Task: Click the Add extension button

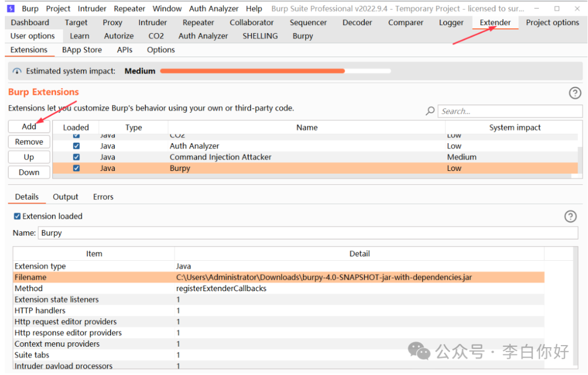Action: click(x=29, y=126)
